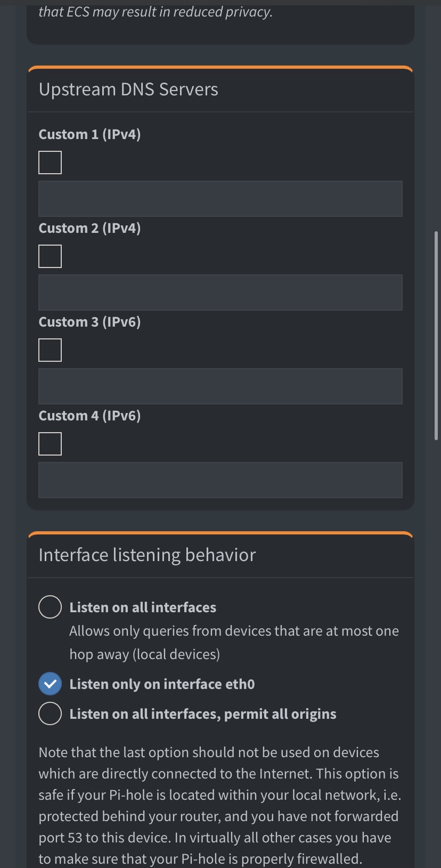The image size is (441, 868).
Task: Select the first 'Listen on all interfaces' radio button
Action: 50,607
